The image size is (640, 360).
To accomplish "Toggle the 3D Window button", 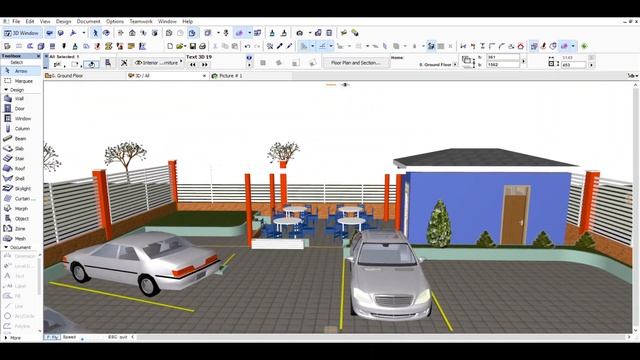I will point(22,33).
